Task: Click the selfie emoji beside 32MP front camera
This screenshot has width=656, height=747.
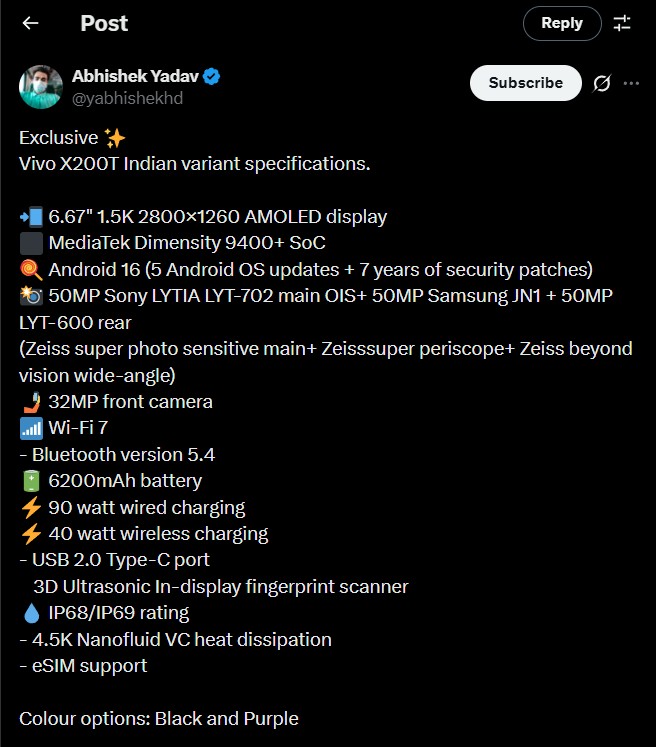Action: coord(30,402)
